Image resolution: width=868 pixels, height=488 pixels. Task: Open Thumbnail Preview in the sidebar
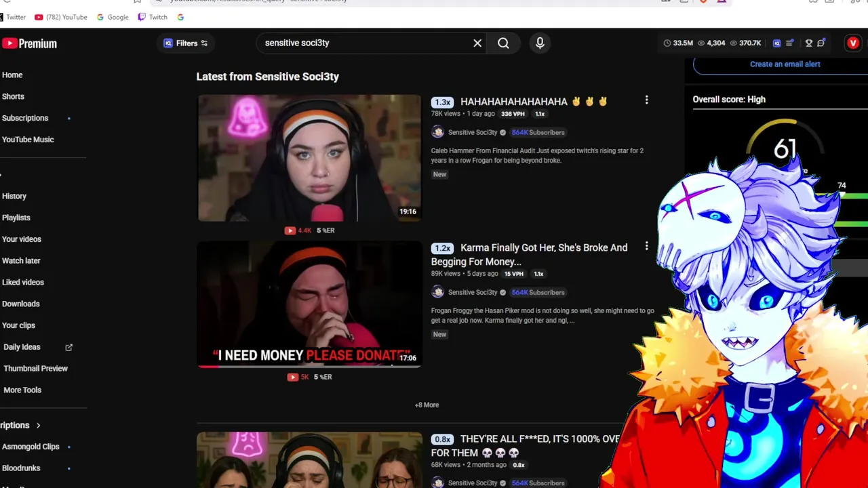pyautogui.click(x=35, y=369)
